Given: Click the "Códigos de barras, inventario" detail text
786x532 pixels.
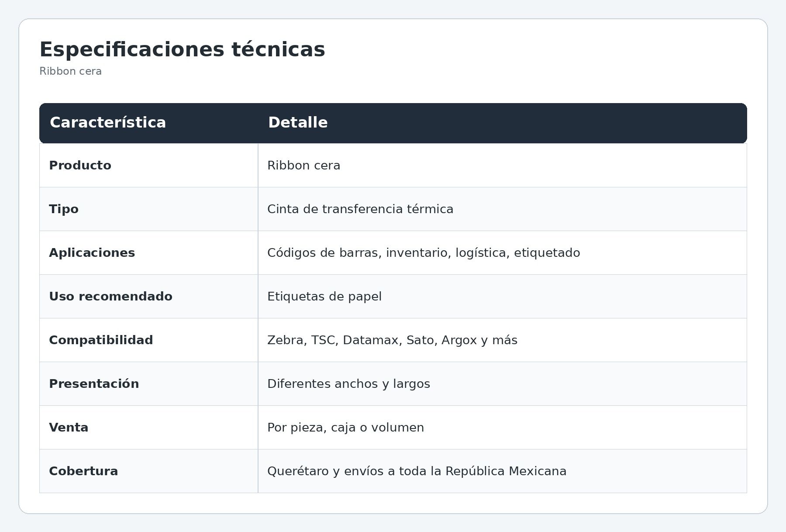Looking at the screenshot, I should tap(424, 253).
